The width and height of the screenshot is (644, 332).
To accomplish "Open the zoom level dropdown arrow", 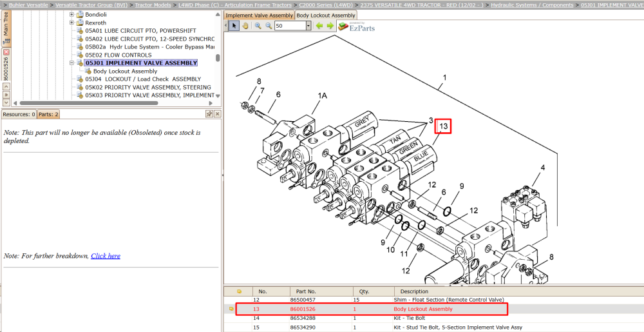I will pos(308,26).
